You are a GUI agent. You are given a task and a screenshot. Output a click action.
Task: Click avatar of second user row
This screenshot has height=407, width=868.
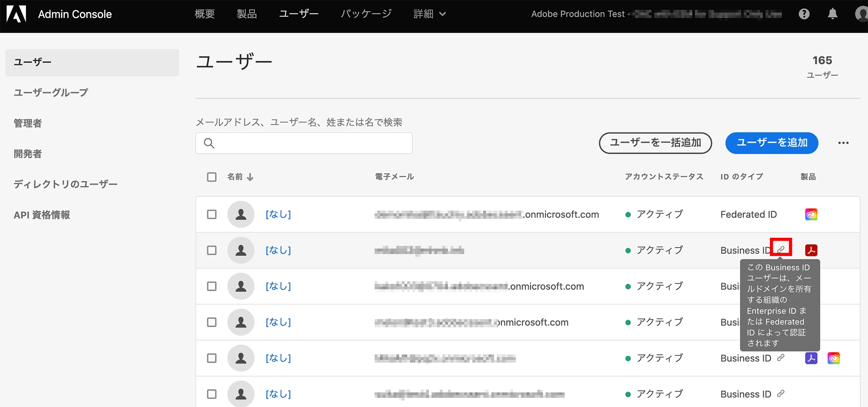[x=241, y=250]
